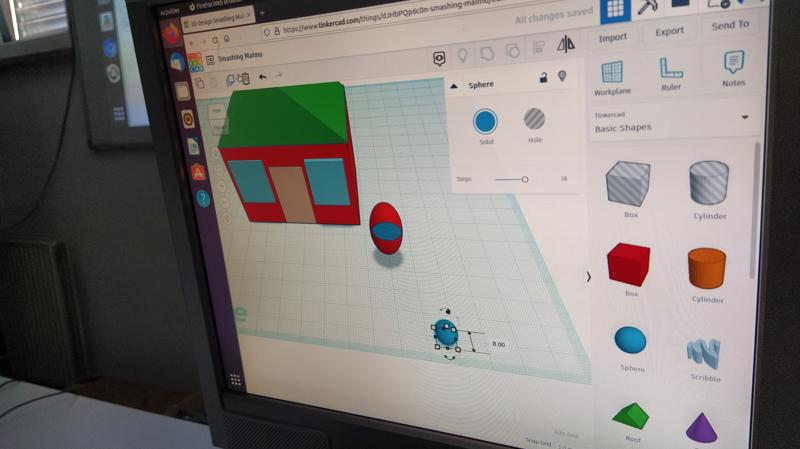Image resolution: width=800 pixels, height=449 pixels.
Task: Pick the striped Box hole shape
Action: [628, 183]
